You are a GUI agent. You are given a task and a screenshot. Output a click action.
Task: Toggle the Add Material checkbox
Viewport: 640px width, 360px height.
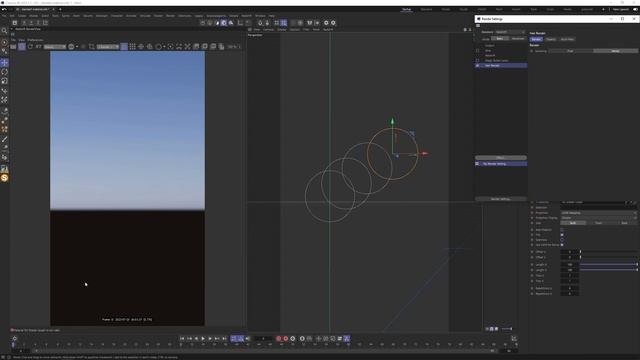point(562,230)
